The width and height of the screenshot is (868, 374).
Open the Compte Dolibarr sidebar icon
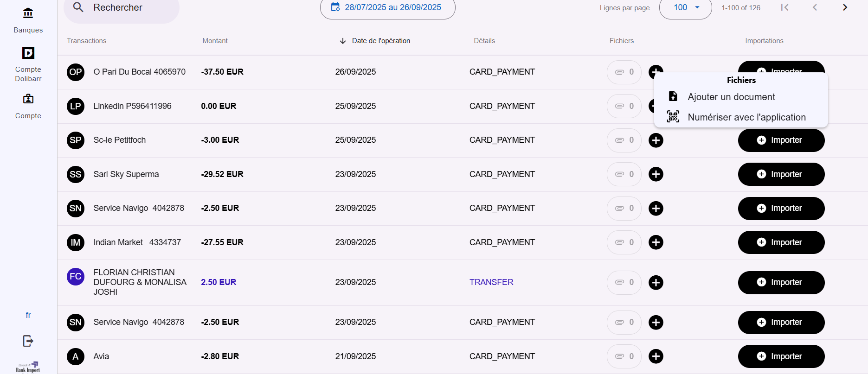click(x=28, y=53)
